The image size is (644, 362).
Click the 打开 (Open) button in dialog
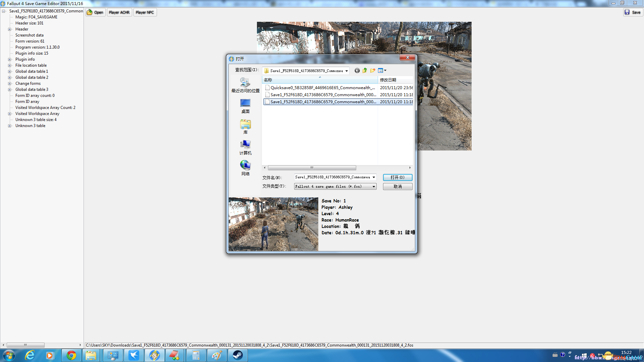(397, 177)
